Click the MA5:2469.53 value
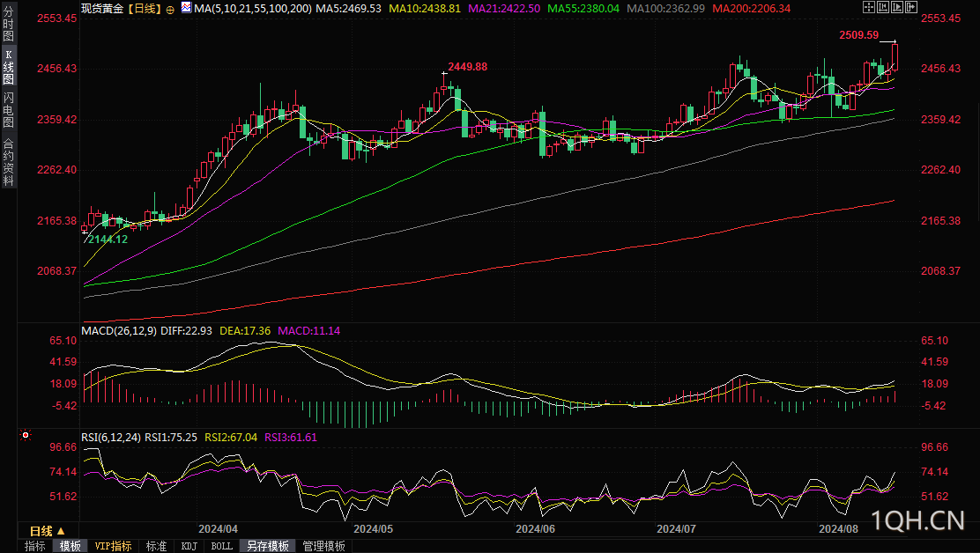The width and height of the screenshot is (980, 553). point(348,9)
